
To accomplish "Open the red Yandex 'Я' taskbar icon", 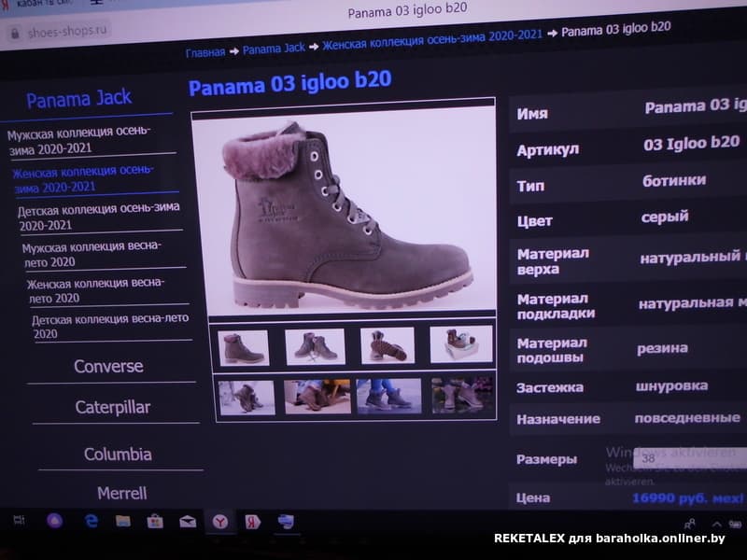I will click(x=252, y=522).
